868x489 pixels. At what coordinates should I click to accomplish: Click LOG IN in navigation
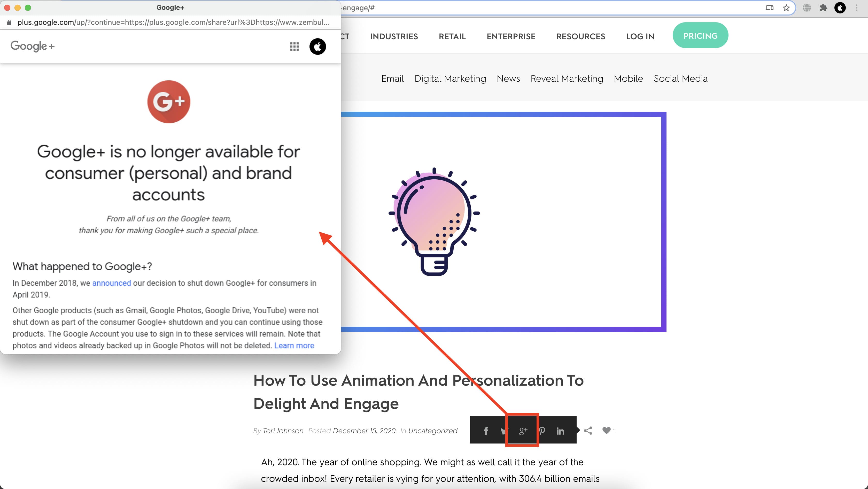pos(640,36)
